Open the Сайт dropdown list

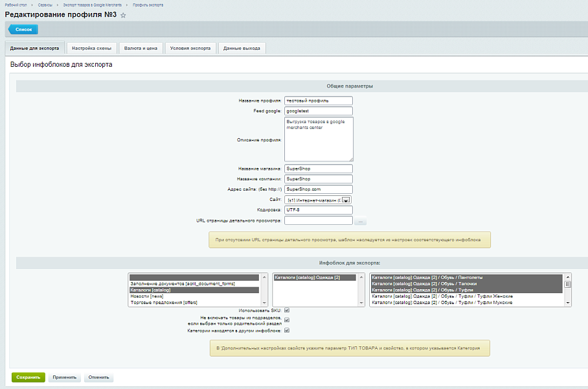tap(346, 200)
